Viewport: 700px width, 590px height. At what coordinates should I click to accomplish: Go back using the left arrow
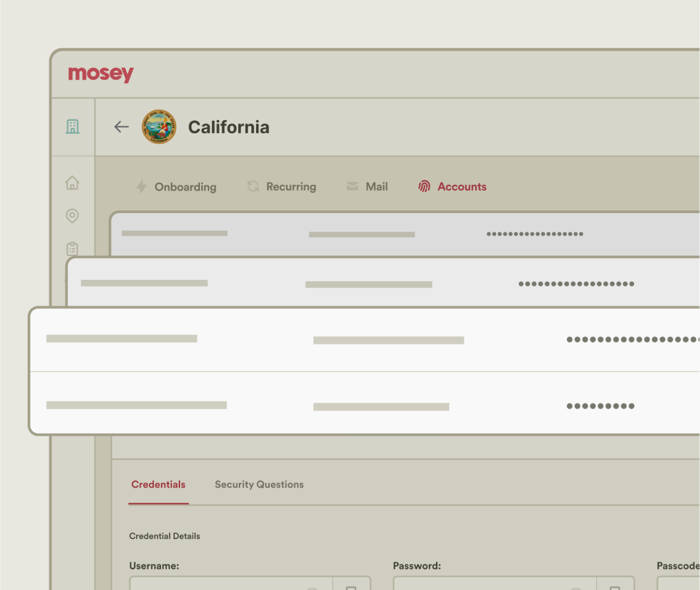pos(121,127)
